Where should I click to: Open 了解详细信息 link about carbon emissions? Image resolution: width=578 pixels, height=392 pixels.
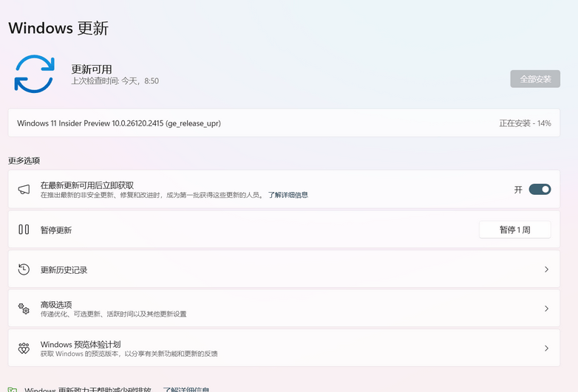tap(186, 390)
